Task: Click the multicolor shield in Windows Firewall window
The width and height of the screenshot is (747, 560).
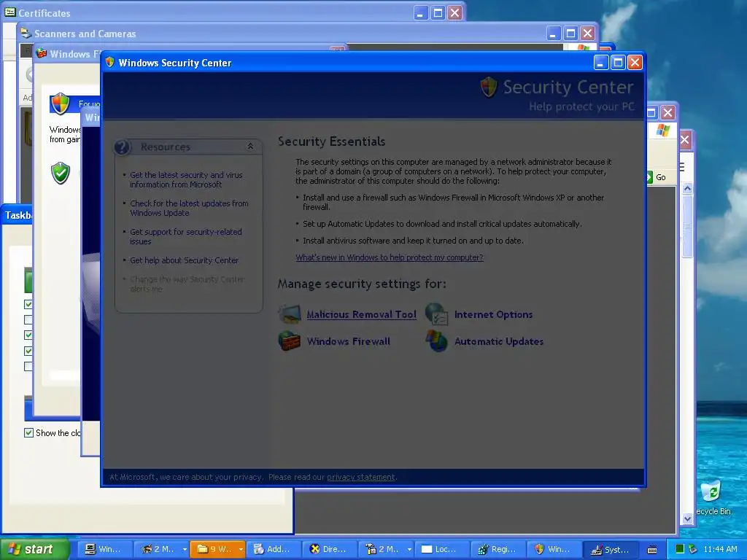Action: (61, 104)
